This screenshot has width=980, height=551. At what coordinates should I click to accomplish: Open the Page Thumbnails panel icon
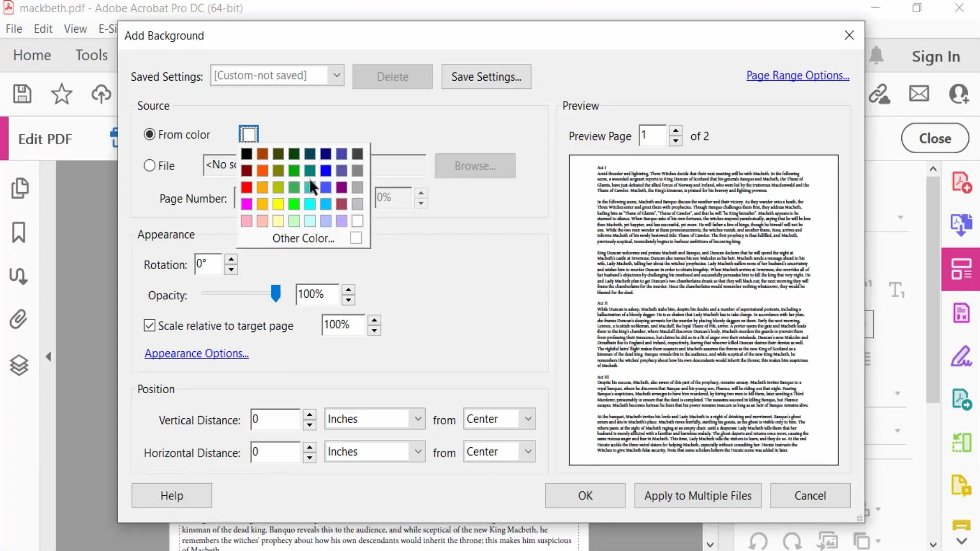click(19, 188)
